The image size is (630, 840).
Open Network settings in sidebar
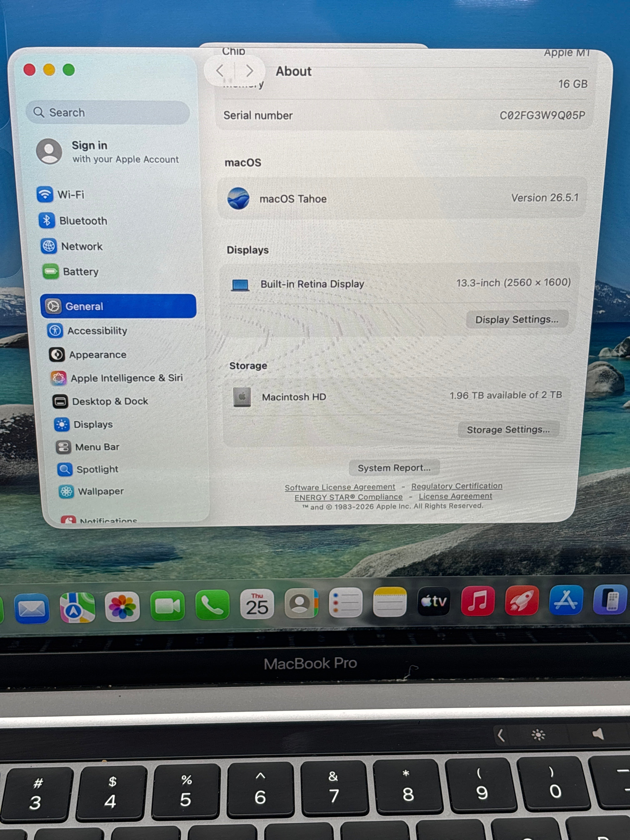72,246
